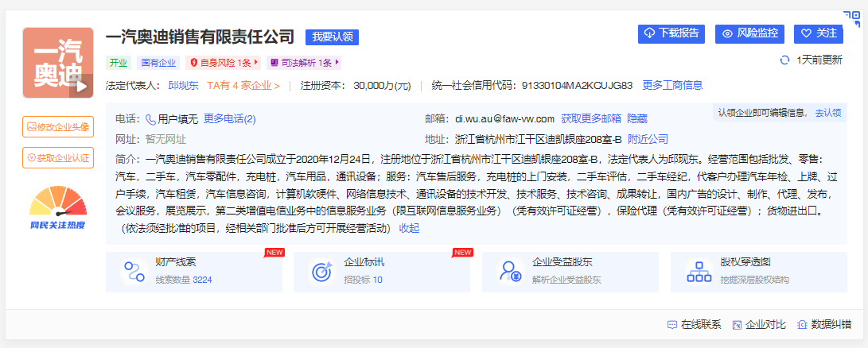Click the 企业标讯 target icon
The width and height of the screenshot is (868, 348).
tap(321, 272)
